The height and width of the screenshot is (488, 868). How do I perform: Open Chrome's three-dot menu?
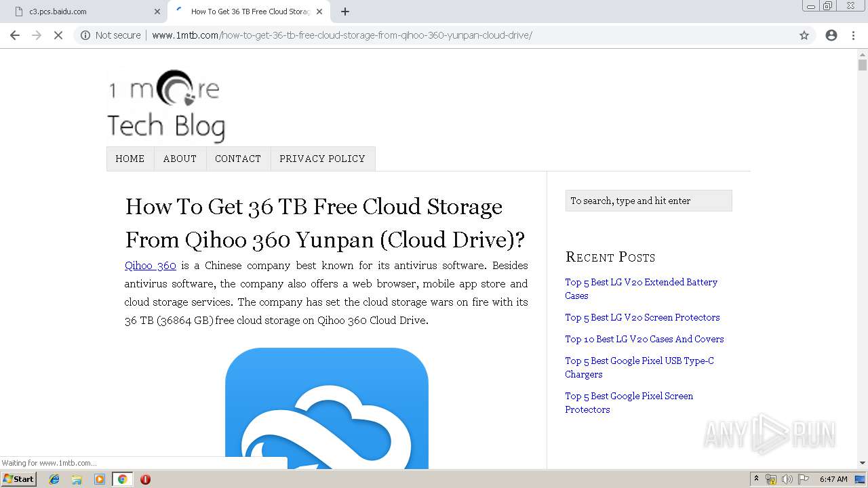[853, 35]
